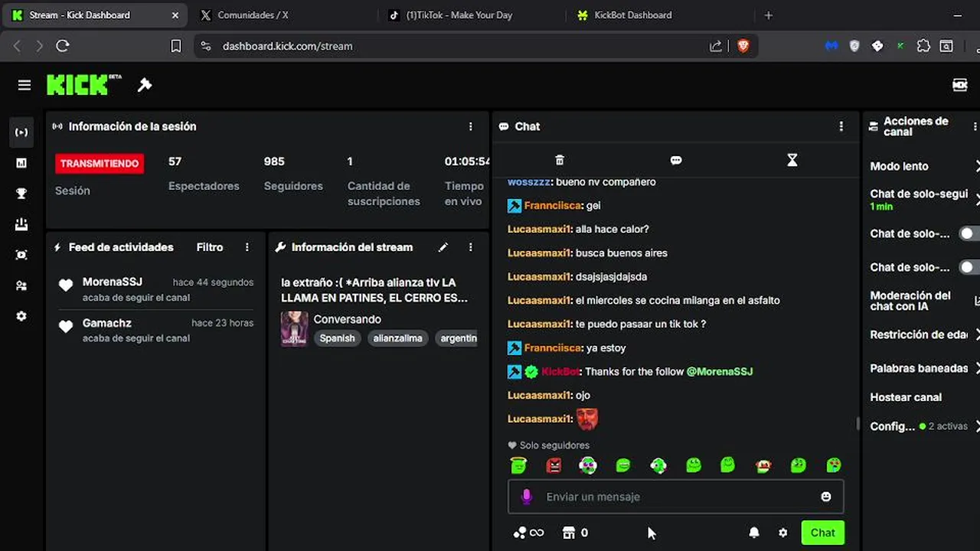Insert the red angry face emote

554,465
